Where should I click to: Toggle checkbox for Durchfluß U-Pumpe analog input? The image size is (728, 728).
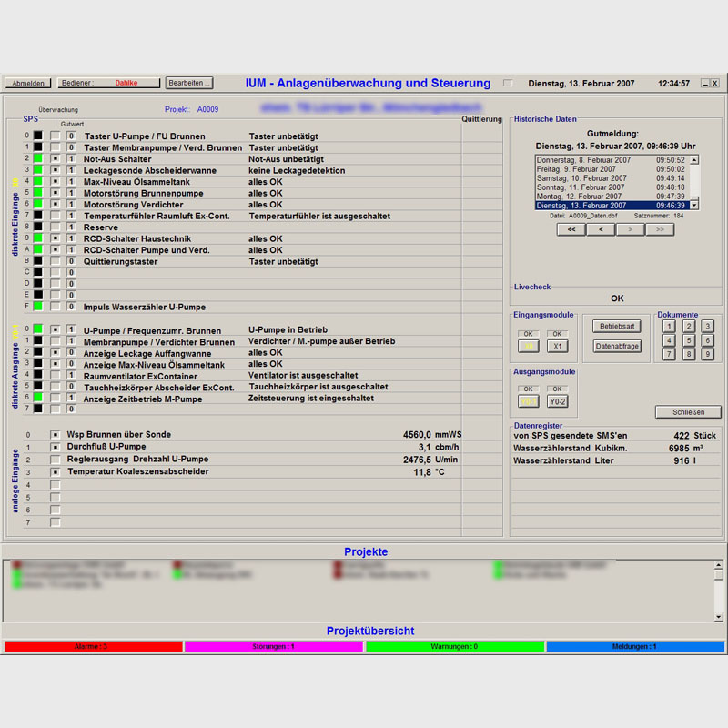(56, 448)
